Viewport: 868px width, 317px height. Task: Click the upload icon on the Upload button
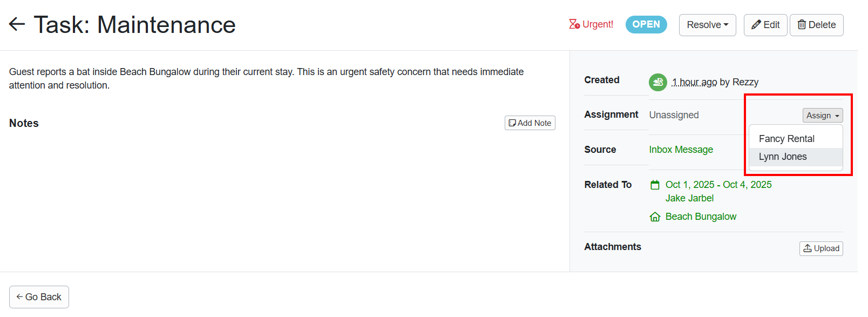click(808, 248)
